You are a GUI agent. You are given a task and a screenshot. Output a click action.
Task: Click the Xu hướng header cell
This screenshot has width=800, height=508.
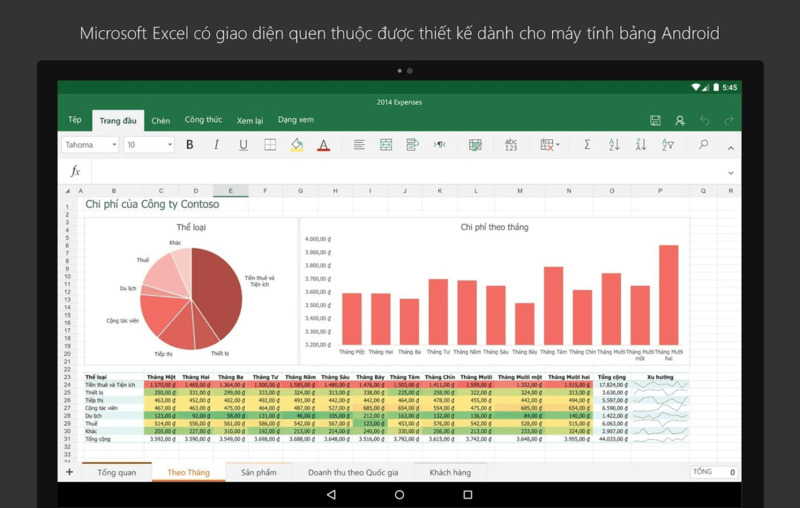click(660, 377)
